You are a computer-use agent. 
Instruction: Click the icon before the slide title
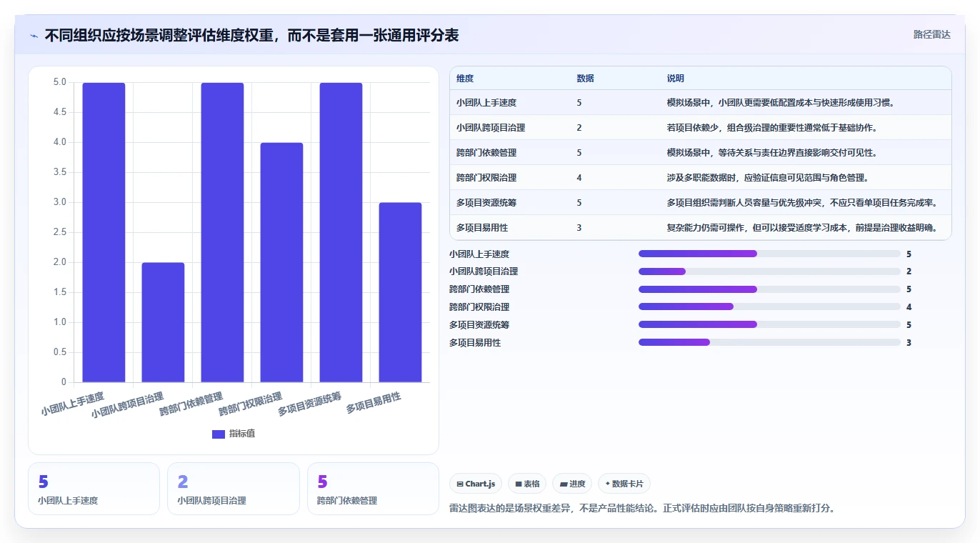tap(34, 36)
